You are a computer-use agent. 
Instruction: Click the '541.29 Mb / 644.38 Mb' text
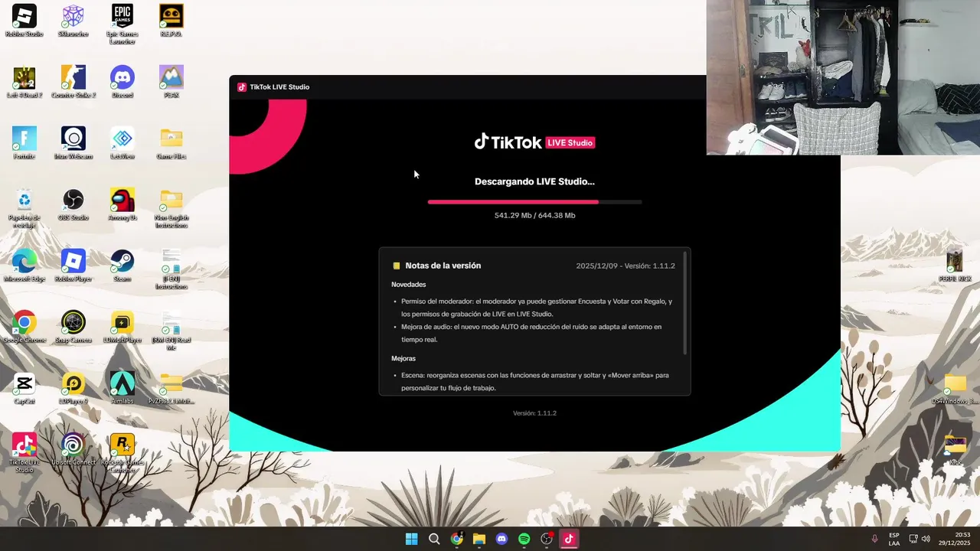534,216
